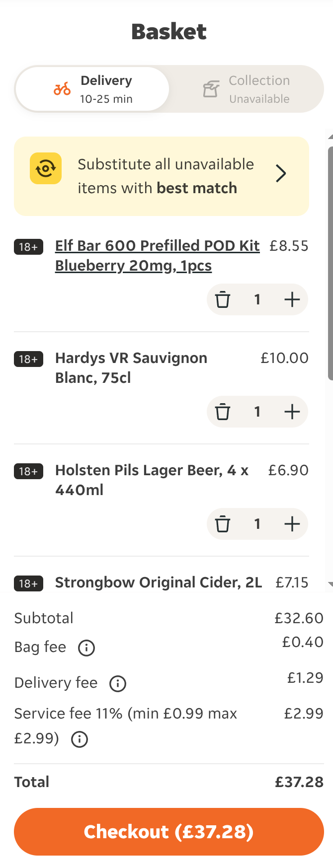The height and width of the screenshot is (868, 333).
Task: Click the basket list scrollbar thumb
Action: (x=331, y=263)
